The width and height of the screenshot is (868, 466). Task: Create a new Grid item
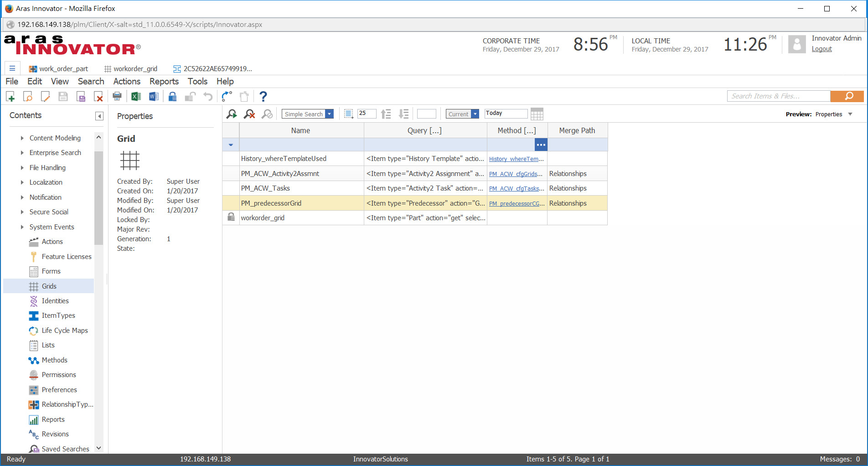click(10, 96)
